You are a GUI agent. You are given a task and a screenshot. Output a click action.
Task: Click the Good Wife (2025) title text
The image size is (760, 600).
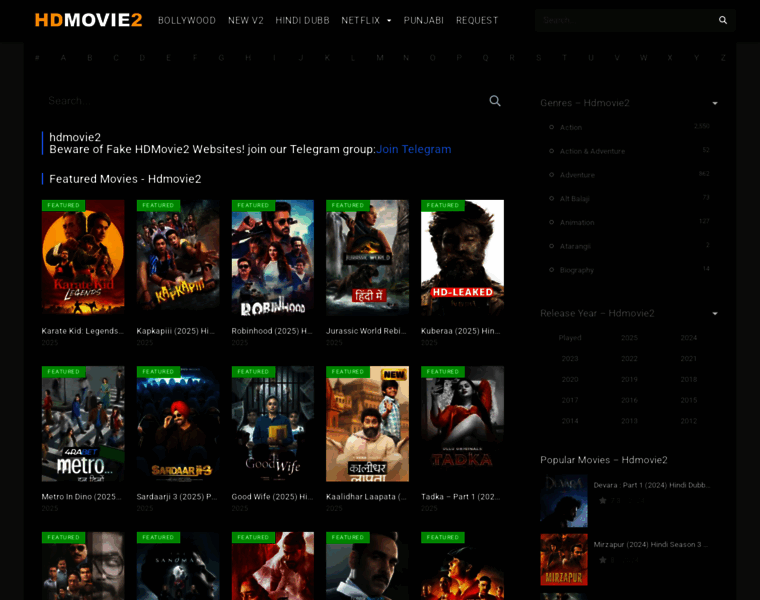(x=272, y=497)
